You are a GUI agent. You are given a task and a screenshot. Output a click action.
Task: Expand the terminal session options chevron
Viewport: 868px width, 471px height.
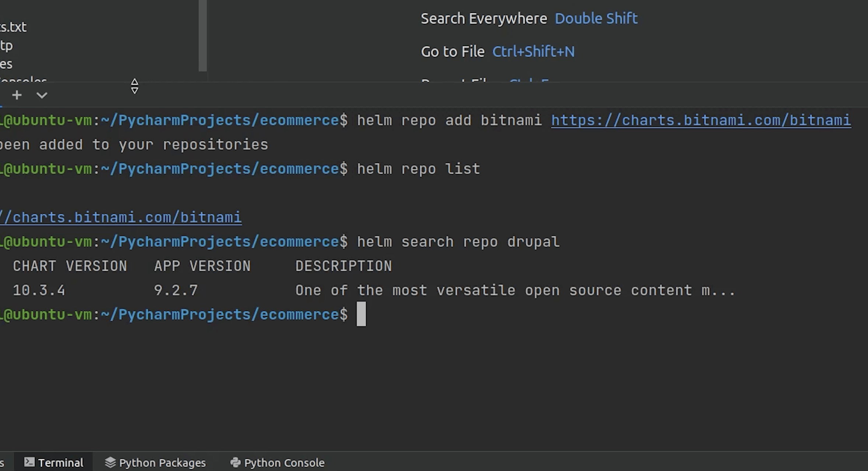[x=42, y=95]
